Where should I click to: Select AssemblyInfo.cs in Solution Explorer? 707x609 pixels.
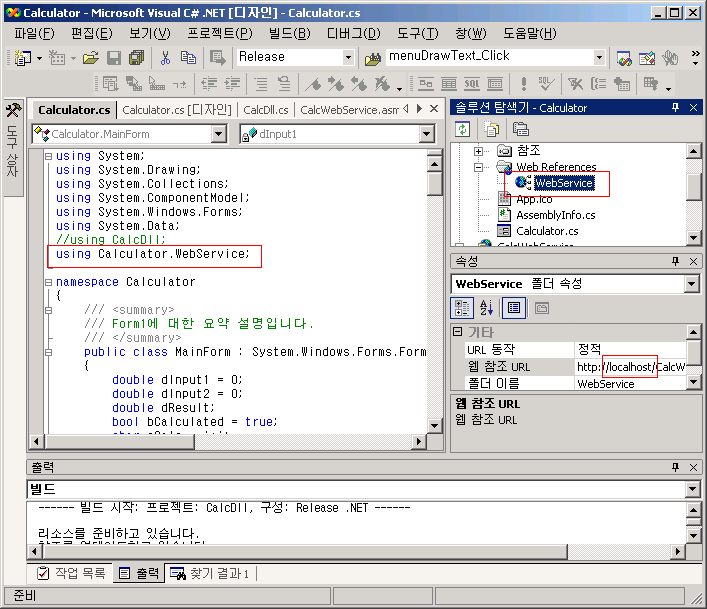[x=556, y=215]
